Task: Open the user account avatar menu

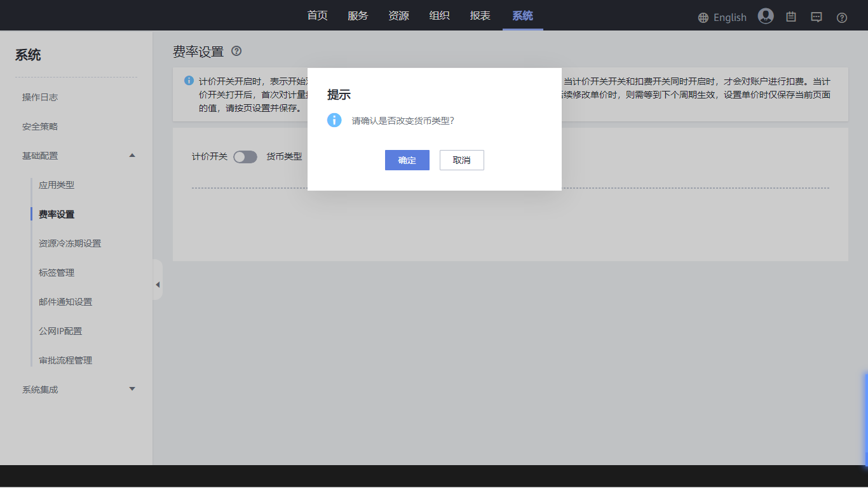Action: coord(766,17)
